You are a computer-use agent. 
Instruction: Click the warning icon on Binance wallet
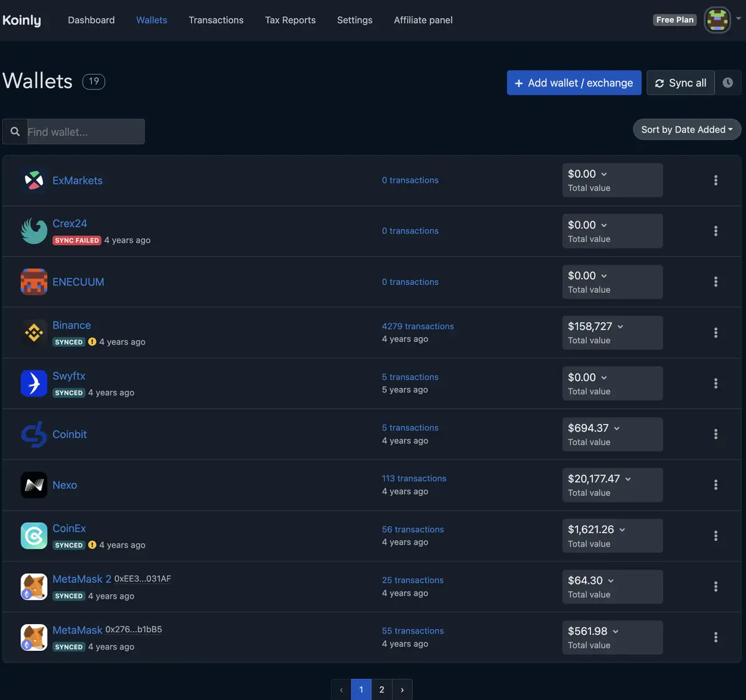click(x=92, y=342)
